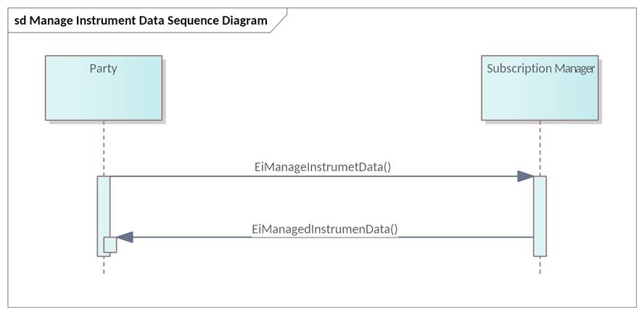644x315 pixels.
Task: Click the "Subscription Manager" name text
Action: [540, 69]
